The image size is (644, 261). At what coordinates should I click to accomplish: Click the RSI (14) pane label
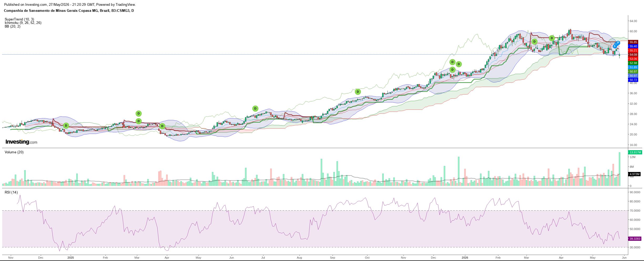(x=11, y=192)
